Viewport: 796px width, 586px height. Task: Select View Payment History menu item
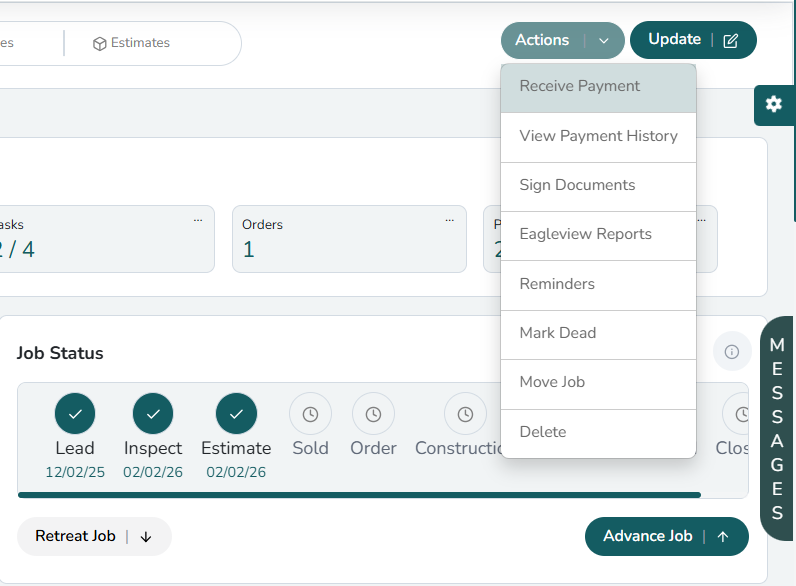coord(598,136)
